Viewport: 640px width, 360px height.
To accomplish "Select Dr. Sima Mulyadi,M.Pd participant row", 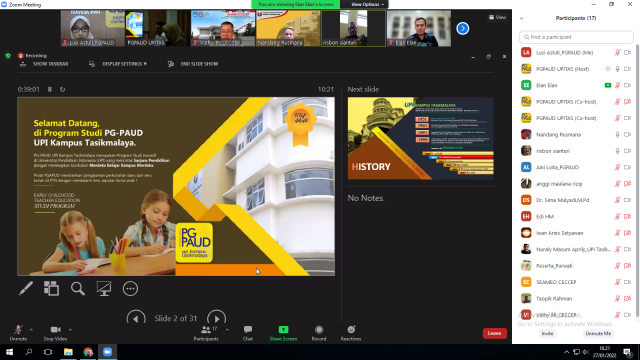I will (x=576, y=200).
